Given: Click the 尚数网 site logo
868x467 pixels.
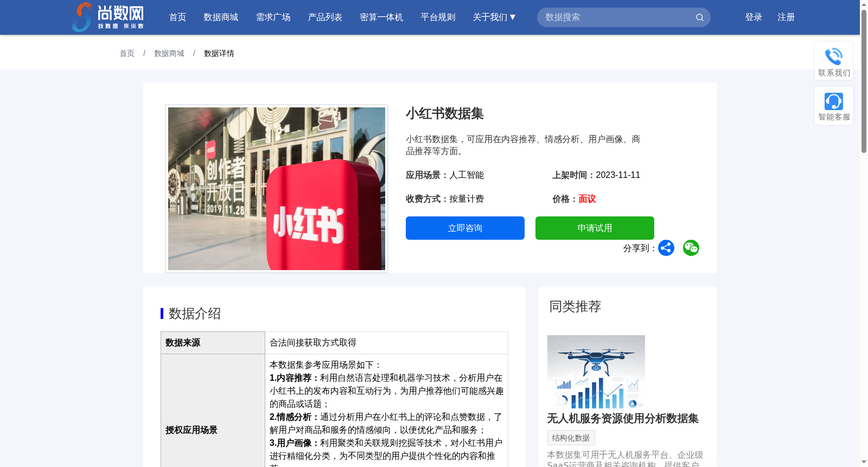Looking at the screenshot, I should 108,17.
